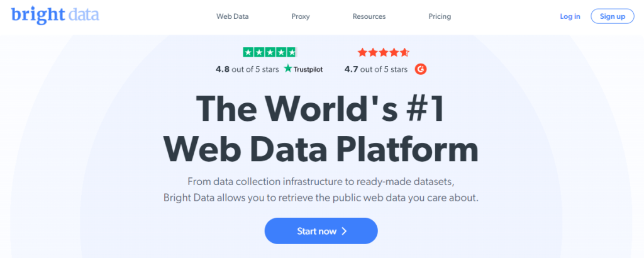This screenshot has width=644, height=258.
Task: Click the green Trustpilot five-star rating
Action: tap(269, 53)
